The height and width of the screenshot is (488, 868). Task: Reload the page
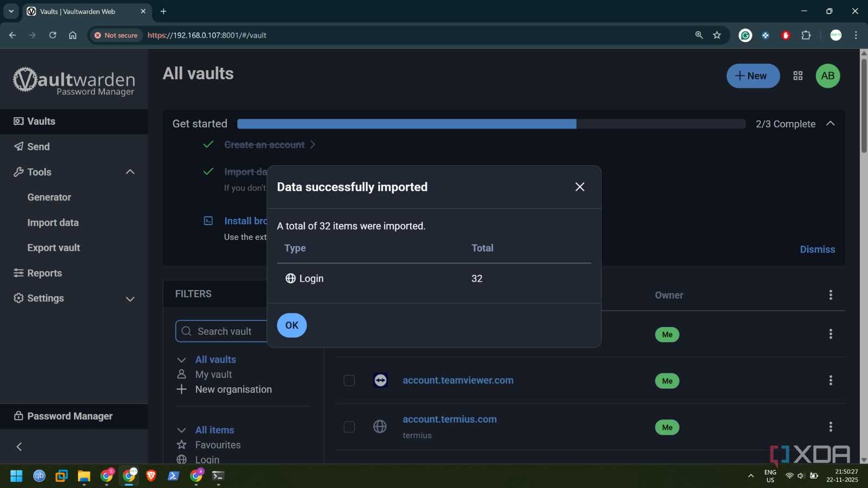click(53, 35)
